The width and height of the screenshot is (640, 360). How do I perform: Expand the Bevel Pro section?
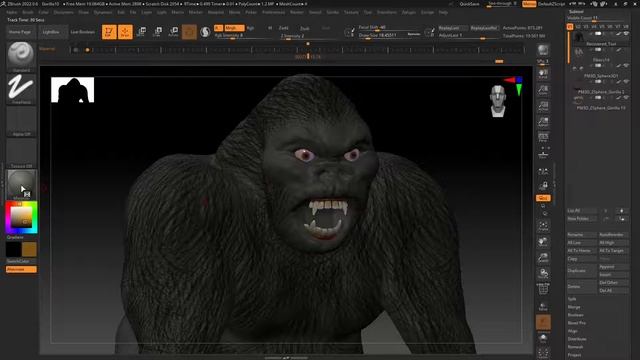coord(577,323)
